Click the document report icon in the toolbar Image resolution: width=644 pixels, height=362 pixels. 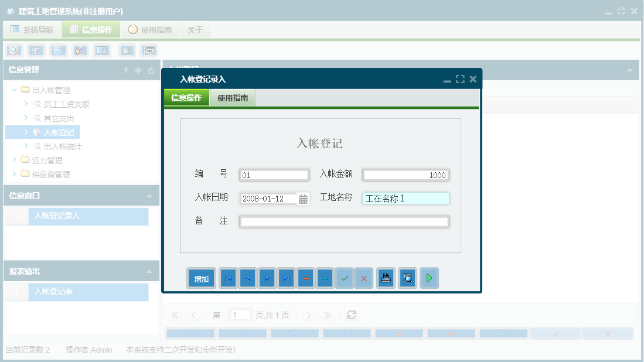pyautogui.click(x=58, y=50)
